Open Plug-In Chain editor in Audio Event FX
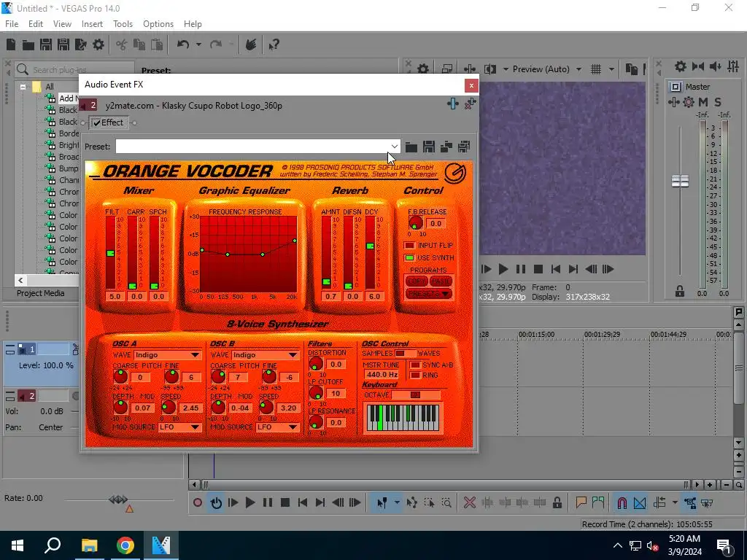Viewport: 747px width, 560px height. [452, 104]
